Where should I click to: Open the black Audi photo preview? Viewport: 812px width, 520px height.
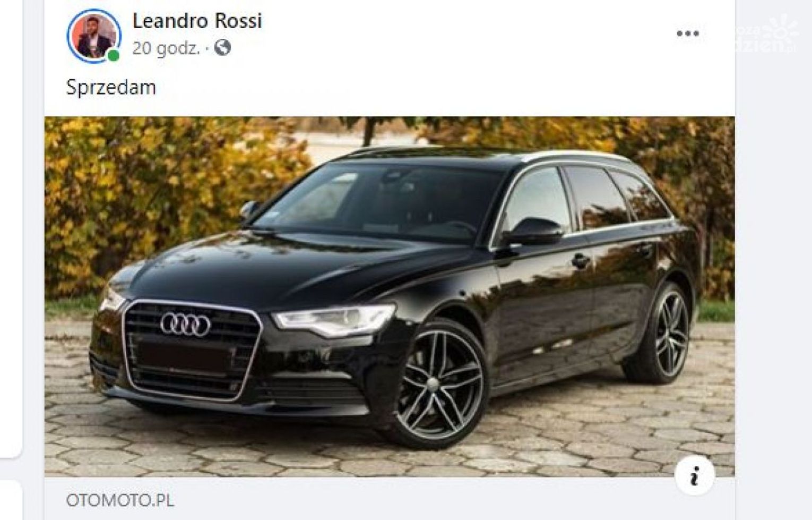tap(390, 296)
